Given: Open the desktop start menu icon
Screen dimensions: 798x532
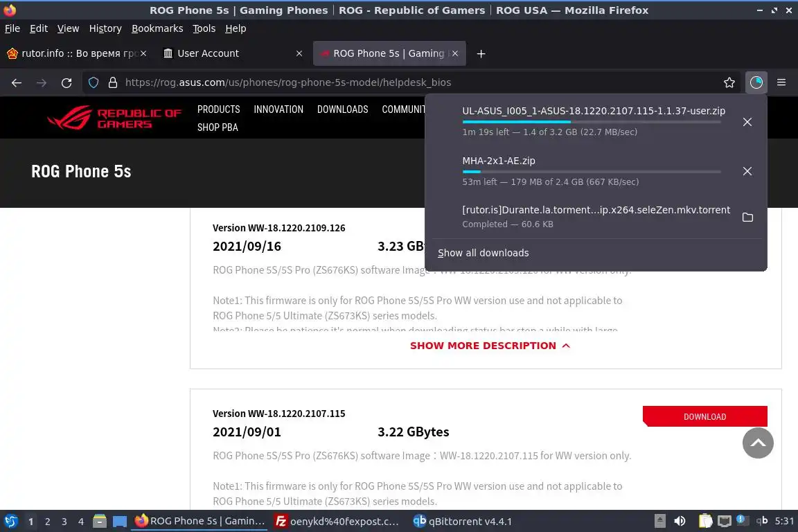Looking at the screenshot, I should (x=10, y=522).
